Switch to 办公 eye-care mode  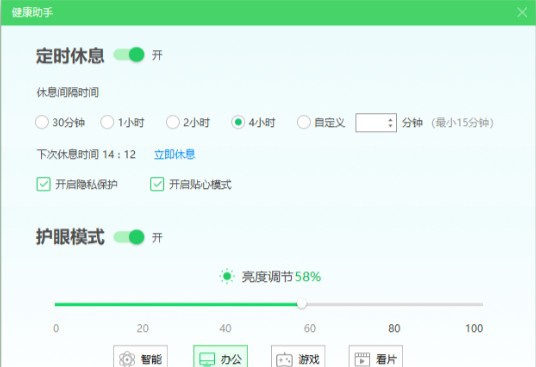click(x=220, y=356)
